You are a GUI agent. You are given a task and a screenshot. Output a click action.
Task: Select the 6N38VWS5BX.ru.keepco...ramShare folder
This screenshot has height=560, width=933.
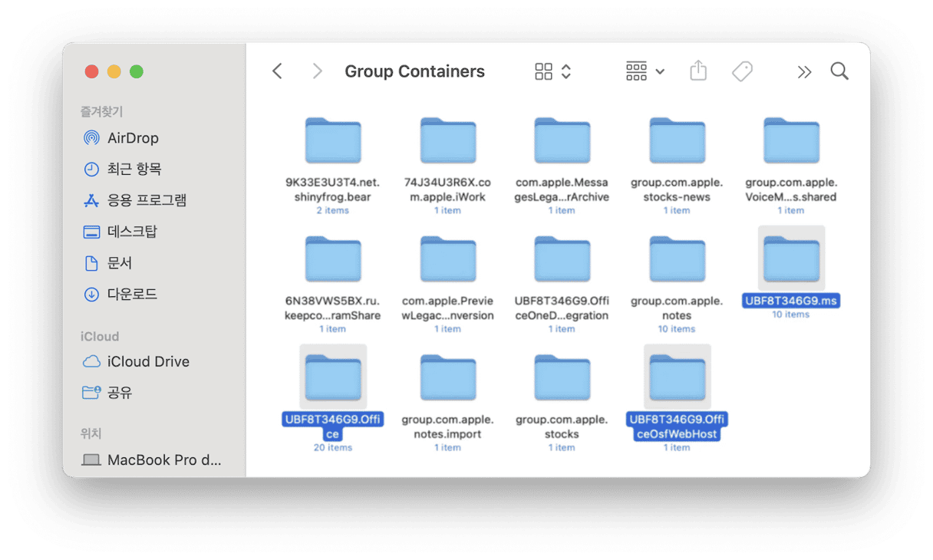333,259
